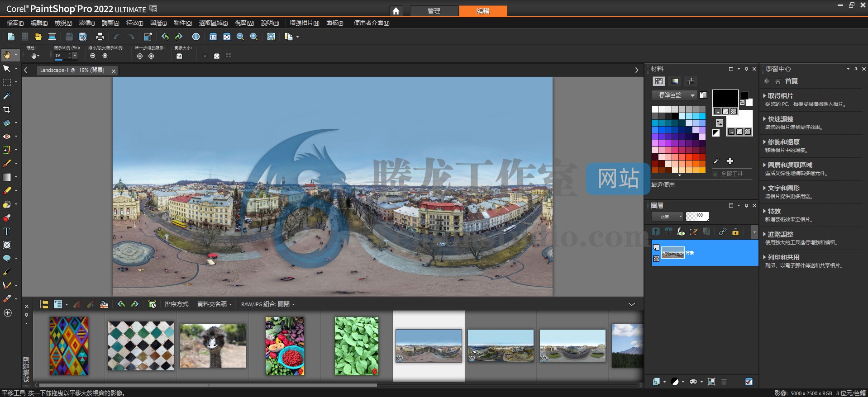868x397 pixels.
Task: Toggle visibility eye of background layer
Action: click(x=656, y=259)
